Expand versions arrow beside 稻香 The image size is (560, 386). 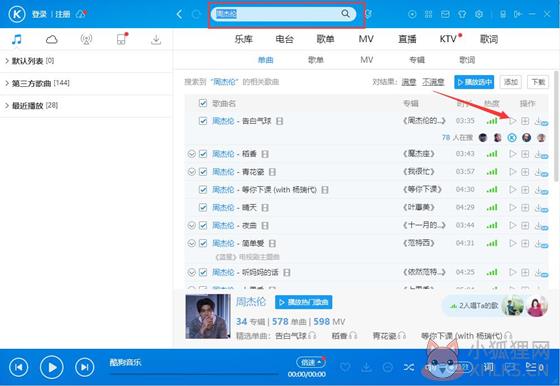tap(191, 154)
